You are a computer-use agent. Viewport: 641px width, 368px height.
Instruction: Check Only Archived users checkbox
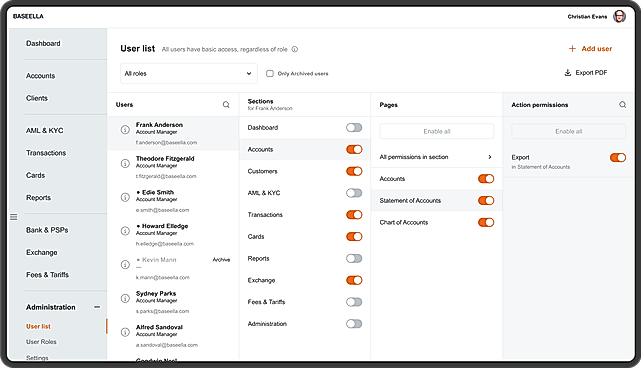point(270,74)
